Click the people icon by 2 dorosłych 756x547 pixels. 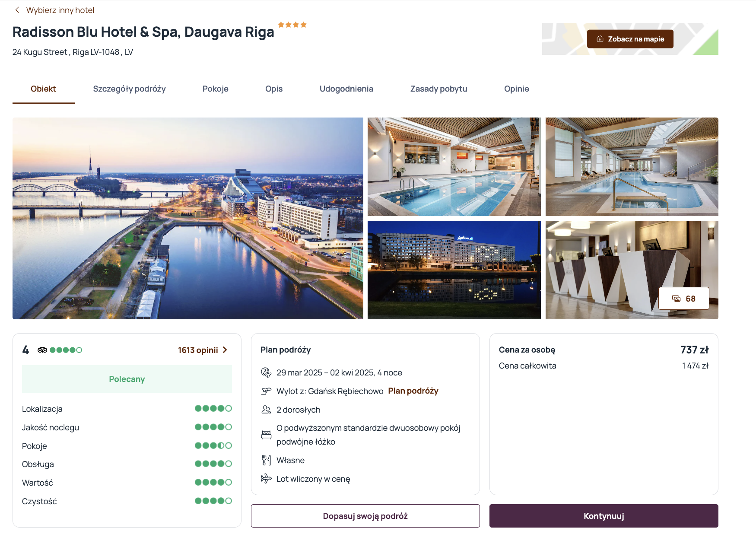click(266, 410)
